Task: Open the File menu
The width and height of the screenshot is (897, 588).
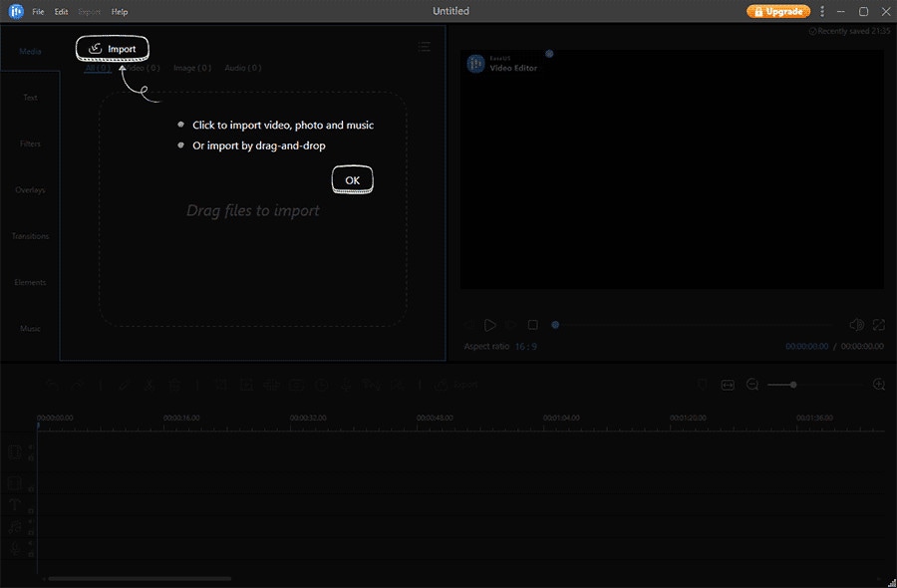Action: click(x=38, y=11)
